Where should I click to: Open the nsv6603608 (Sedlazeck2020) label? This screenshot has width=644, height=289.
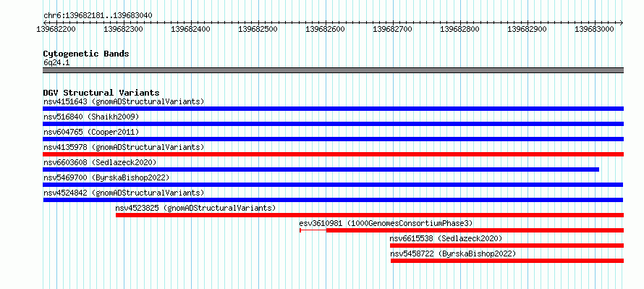point(100,162)
